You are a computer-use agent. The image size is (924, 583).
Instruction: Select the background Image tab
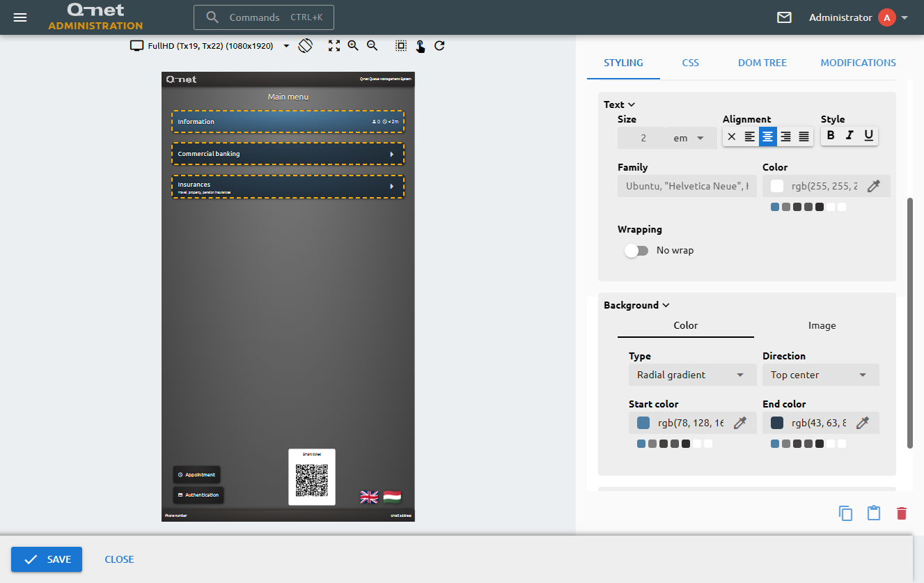click(x=822, y=325)
